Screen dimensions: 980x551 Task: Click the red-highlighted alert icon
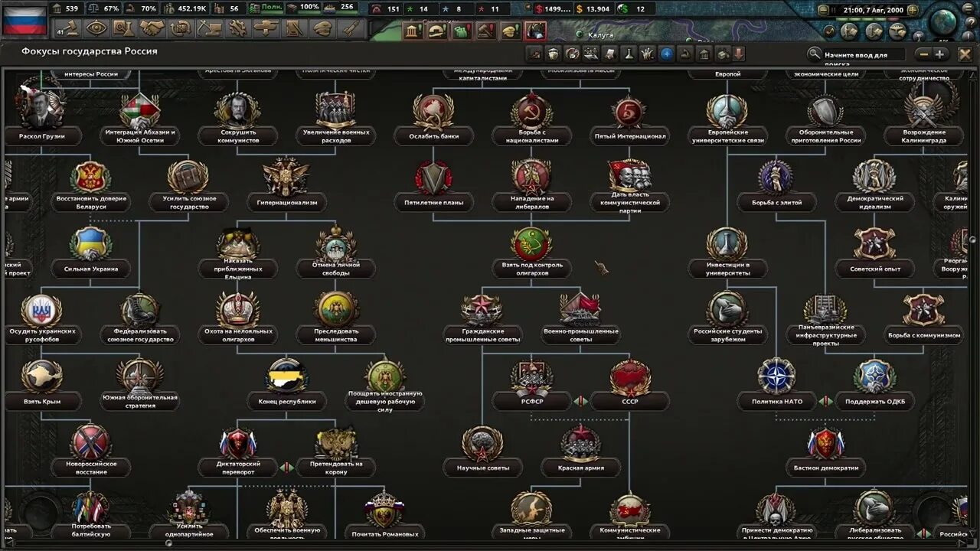[535, 31]
